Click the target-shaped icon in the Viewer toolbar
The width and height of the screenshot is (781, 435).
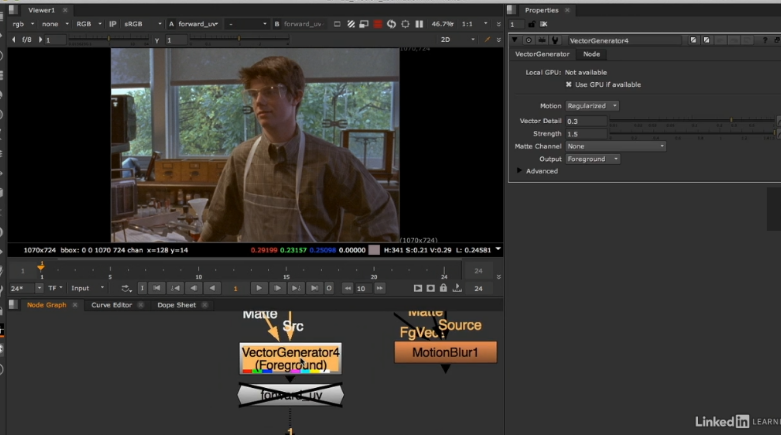click(405, 24)
